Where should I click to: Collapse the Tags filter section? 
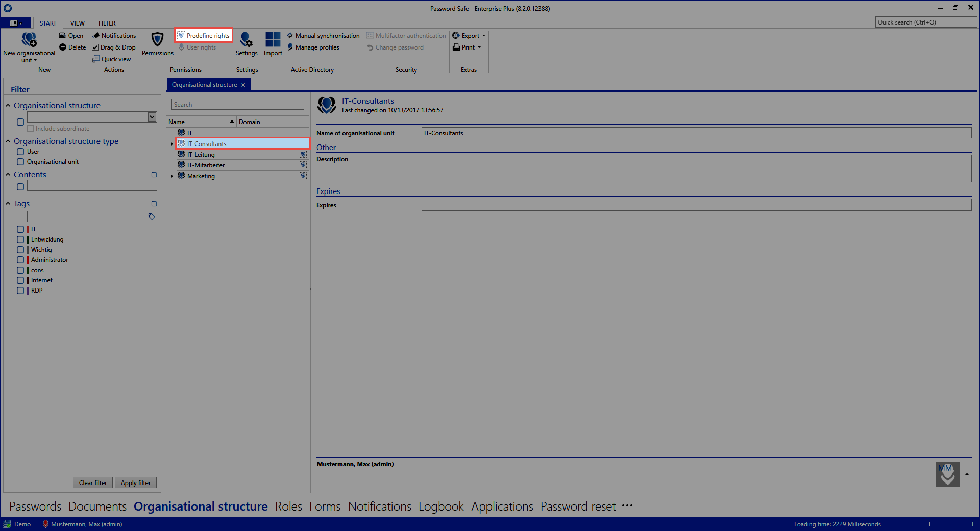(x=8, y=204)
